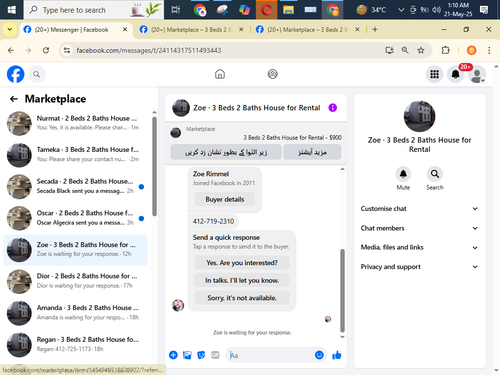The height and width of the screenshot is (375, 500).
Task: Open listing link 3 Beds 2 Baths $900
Action: [292, 138]
